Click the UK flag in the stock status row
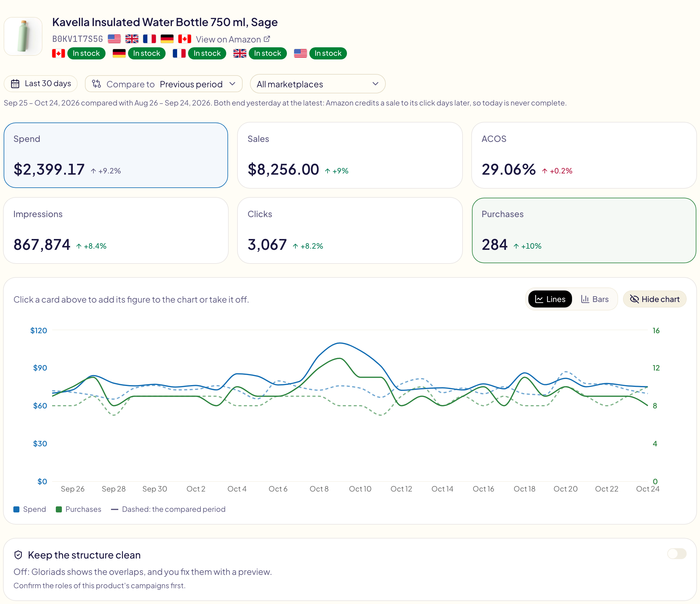The image size is (700, 604). click(x=240, y=53)
